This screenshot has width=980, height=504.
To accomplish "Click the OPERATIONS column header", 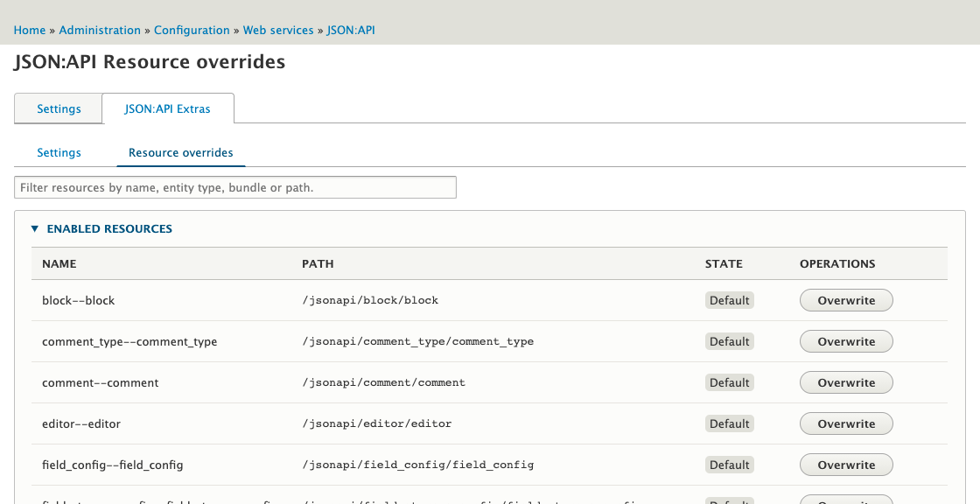I will click(x=837, y=264).
